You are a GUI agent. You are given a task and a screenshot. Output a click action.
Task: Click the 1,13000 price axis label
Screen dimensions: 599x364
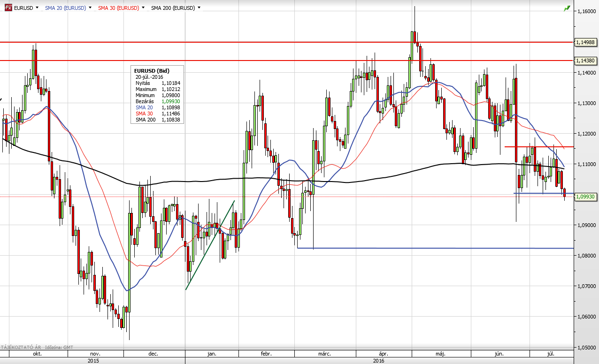pos(587,103)
